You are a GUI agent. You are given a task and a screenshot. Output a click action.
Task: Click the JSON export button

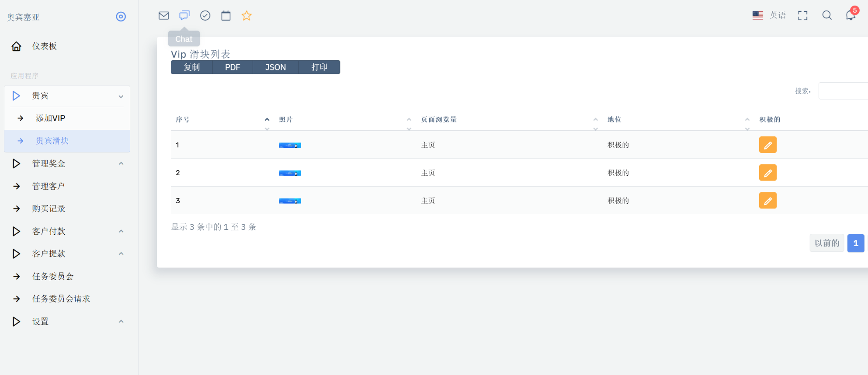tap(275, 67)
